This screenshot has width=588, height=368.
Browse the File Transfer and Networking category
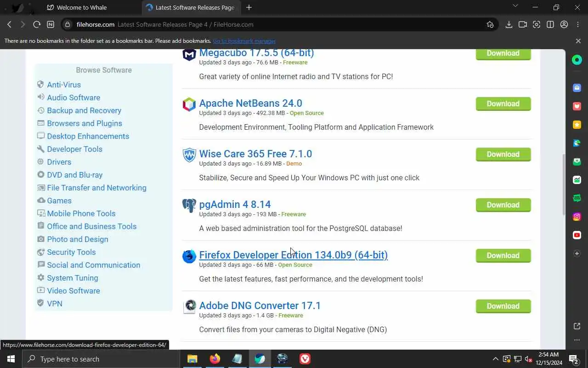96,188
